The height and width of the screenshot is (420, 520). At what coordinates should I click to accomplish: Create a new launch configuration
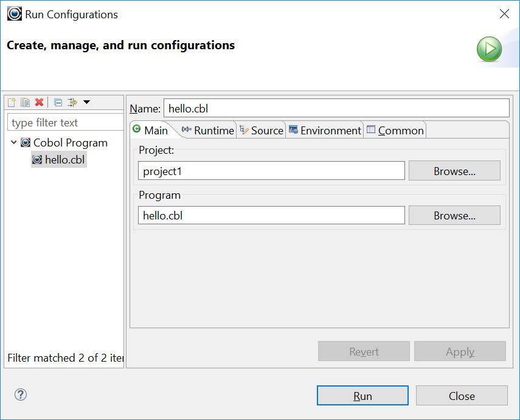click(11, 102)
